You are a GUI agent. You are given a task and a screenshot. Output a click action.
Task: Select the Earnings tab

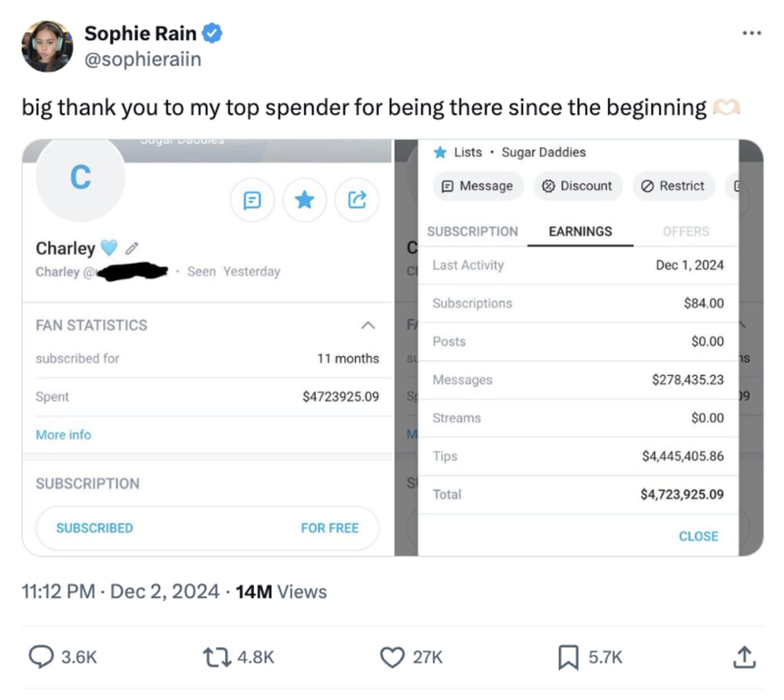580,231
